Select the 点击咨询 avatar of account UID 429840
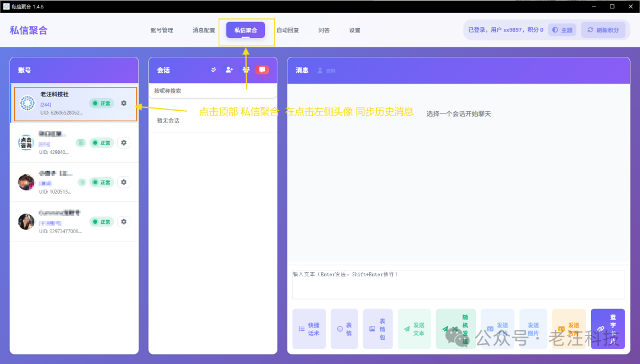This screenshot has height=364, width=640. 26,143
